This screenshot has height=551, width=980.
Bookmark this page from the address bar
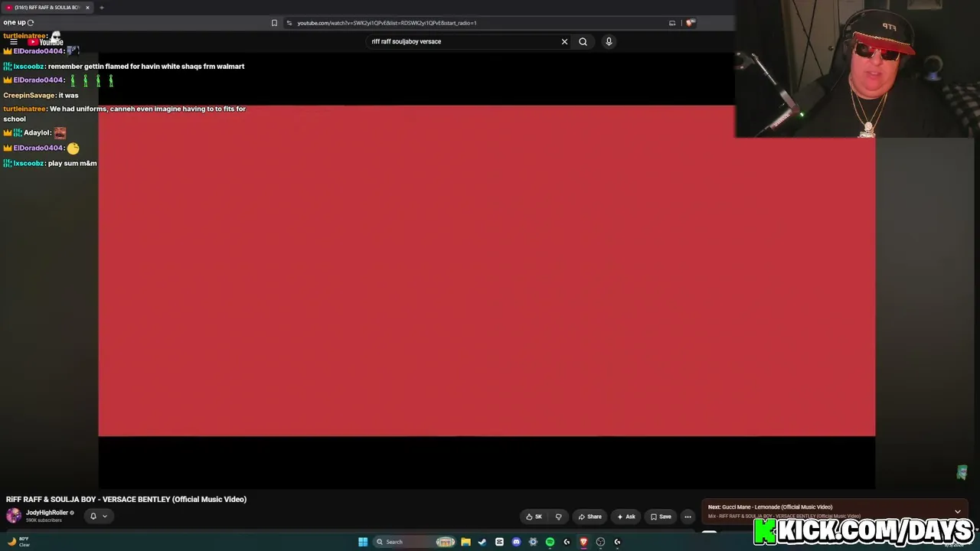(x=274, y=23)
